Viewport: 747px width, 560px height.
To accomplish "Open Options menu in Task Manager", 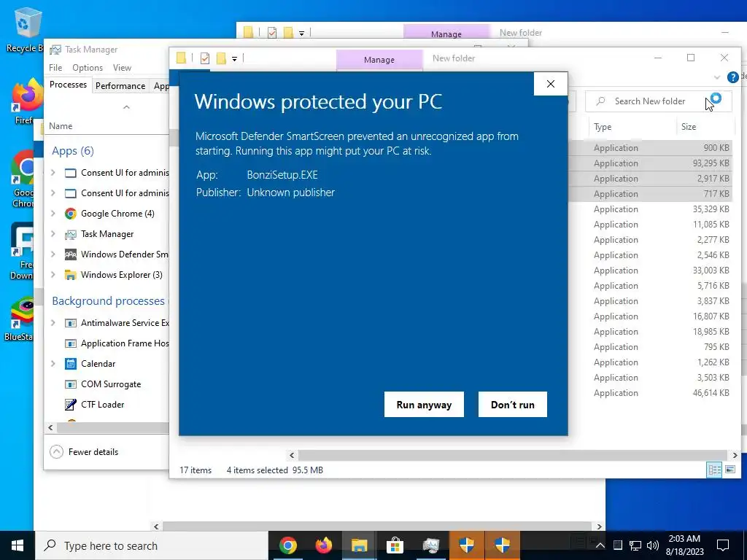I will 88,68.
